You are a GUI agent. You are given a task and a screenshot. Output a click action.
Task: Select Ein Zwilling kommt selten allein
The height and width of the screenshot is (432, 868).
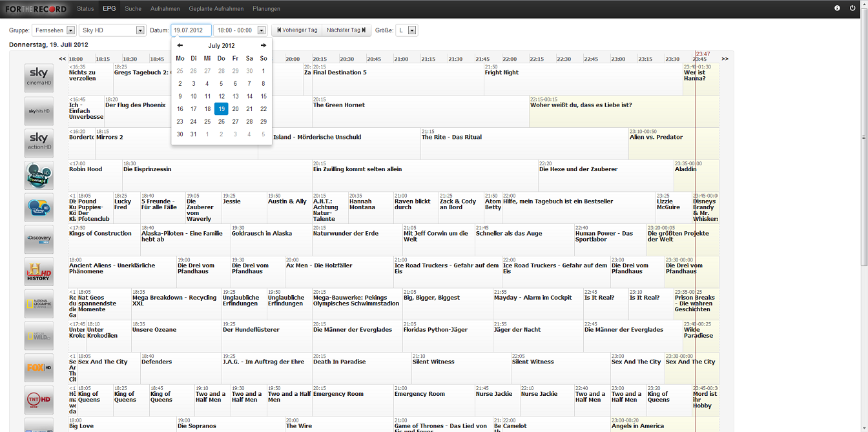[x=425, y=176]
